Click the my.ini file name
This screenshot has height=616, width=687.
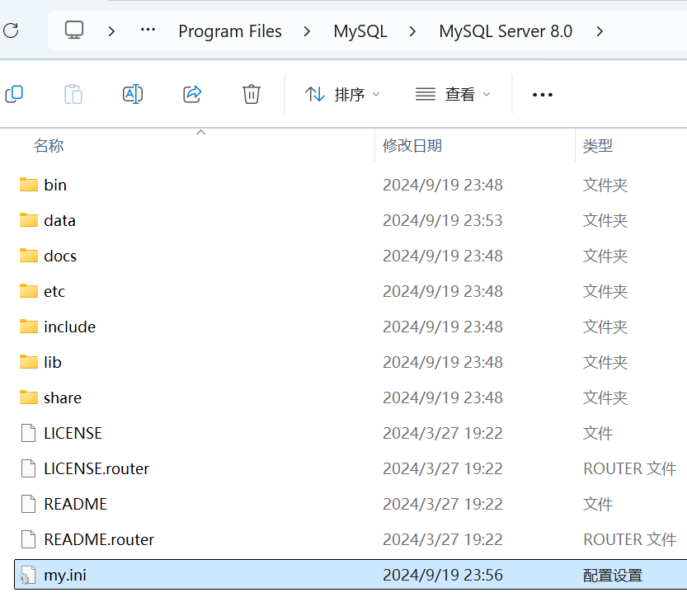pos(65,575)
